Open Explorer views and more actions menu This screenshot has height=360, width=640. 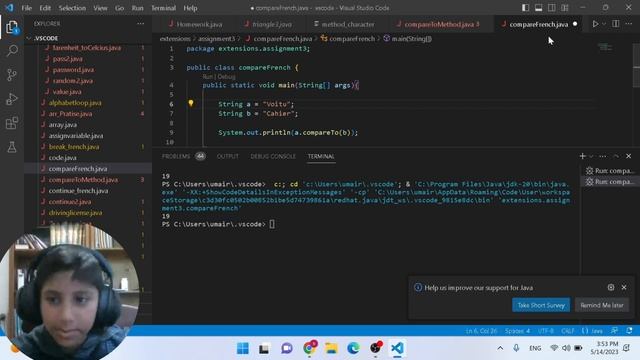pyautogui.click(x=140, y=24)
